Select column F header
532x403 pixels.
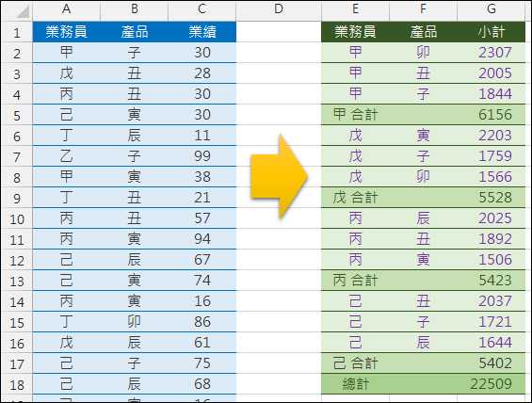click(x=423, y=11)
